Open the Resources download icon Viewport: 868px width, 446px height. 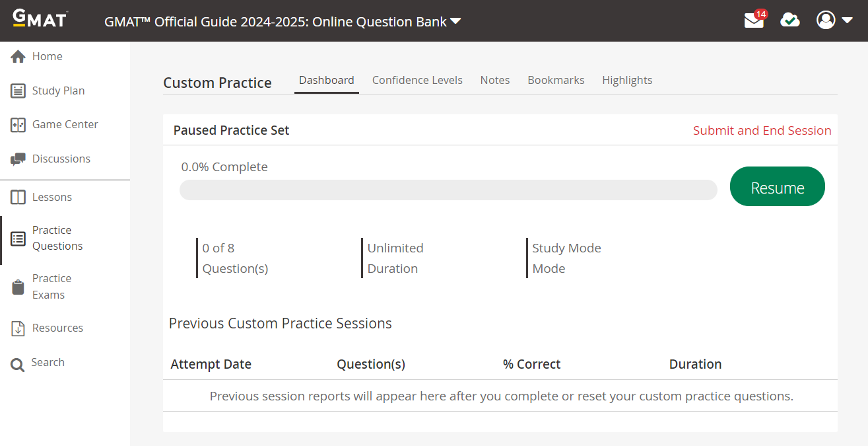pos(18,328)
